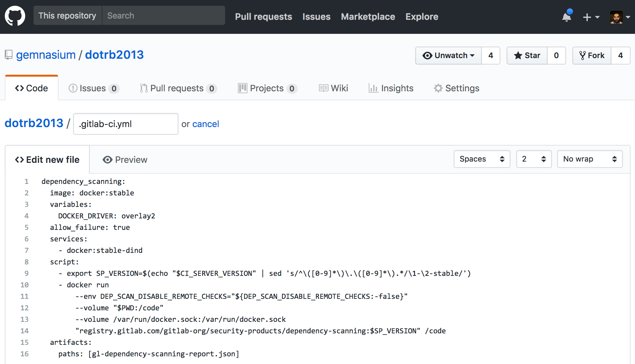
Task: Increment the spaces stepper to 4
Action: [x=543, y=156]
